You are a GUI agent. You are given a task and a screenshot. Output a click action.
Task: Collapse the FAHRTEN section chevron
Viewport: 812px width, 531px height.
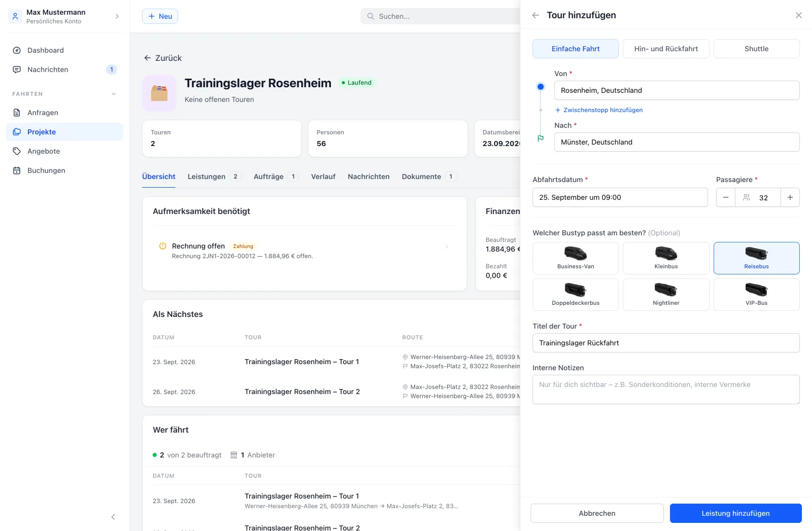point(114,94)
